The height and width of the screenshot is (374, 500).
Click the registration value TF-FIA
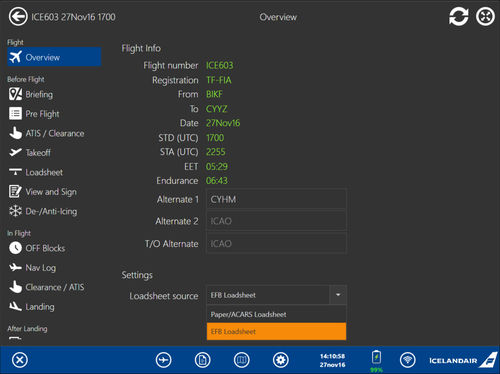click(219, 80)
